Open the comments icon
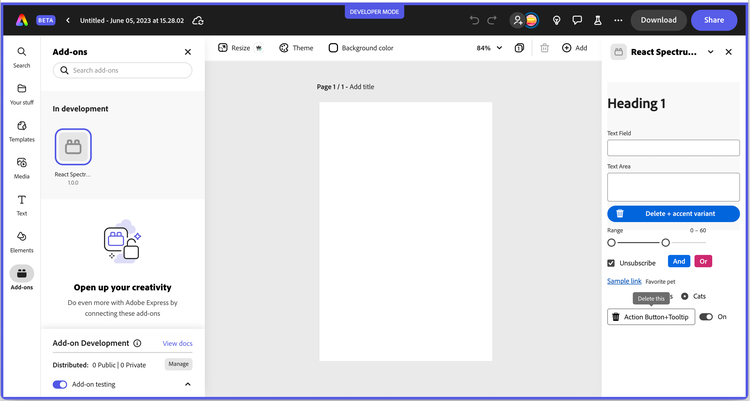Viewport: 750px width, 401px height. tap(577, 20)
